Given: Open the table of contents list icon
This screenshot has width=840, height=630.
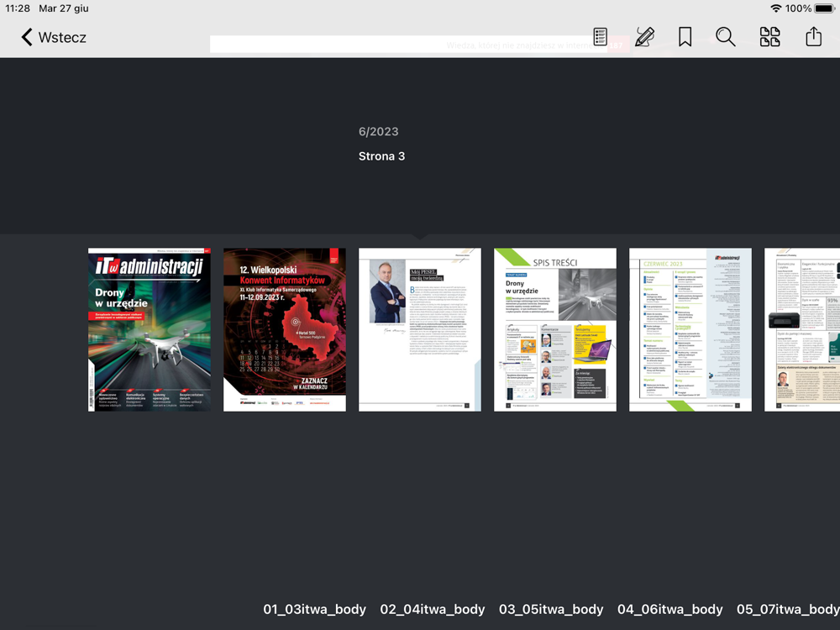Looking at the screenshot, I should click(x=600, y=37).
